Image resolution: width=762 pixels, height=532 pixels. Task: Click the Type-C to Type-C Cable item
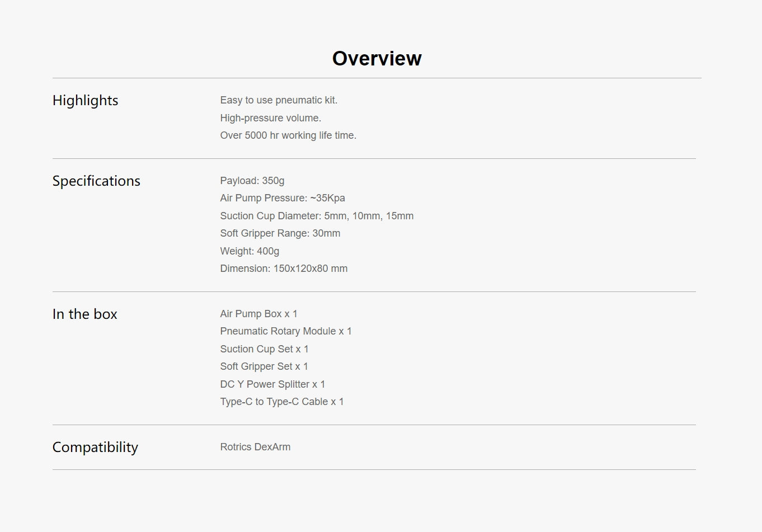[x=282, y=402]
